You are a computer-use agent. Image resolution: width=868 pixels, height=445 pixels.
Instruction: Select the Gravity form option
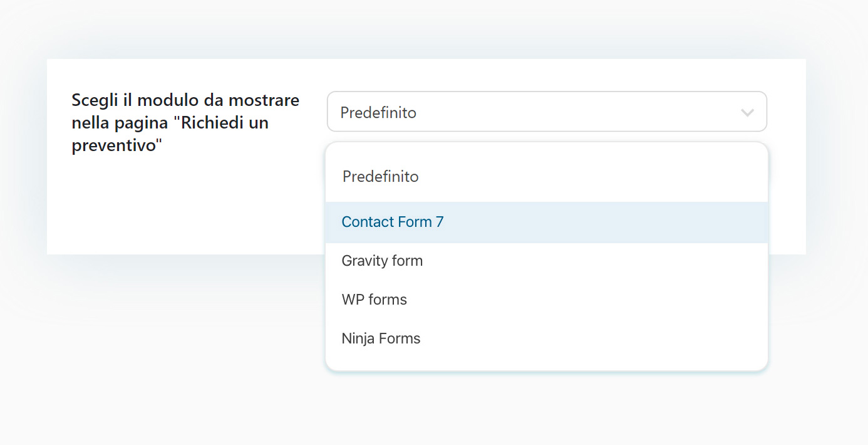(x=382, y=261)
